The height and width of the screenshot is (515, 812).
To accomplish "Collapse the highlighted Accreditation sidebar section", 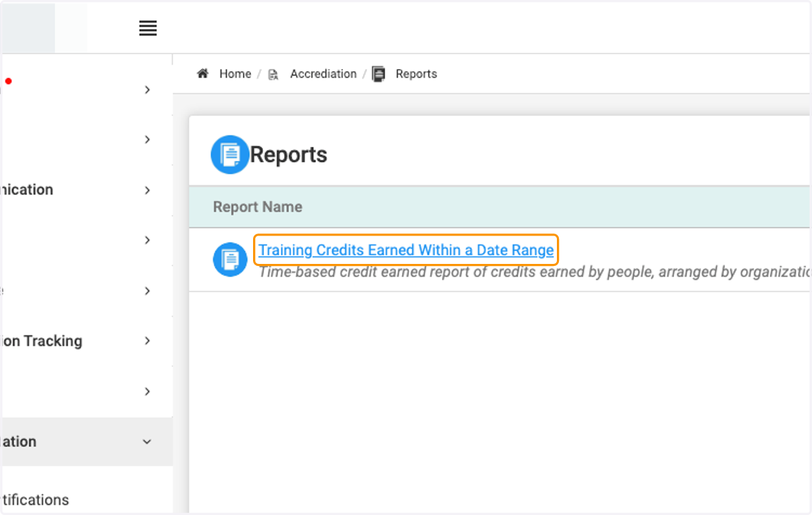I will 148,442.
